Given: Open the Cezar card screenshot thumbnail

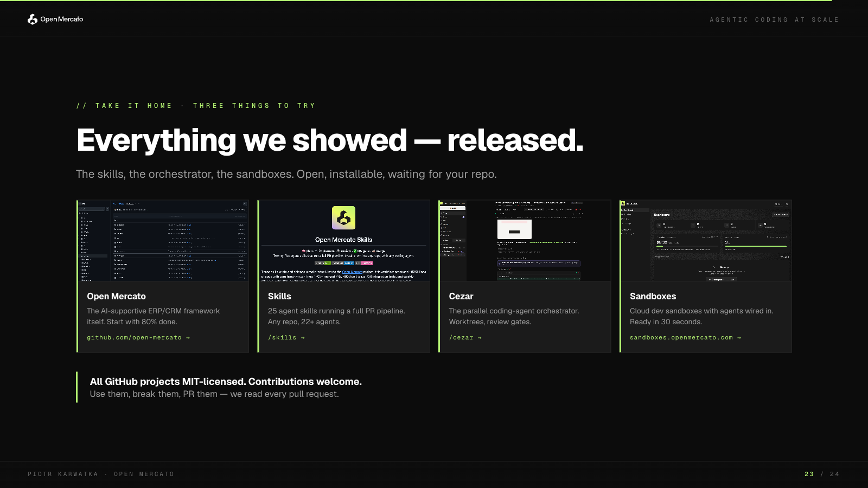Looking at the screenshot, I should (x=525, y=241).
